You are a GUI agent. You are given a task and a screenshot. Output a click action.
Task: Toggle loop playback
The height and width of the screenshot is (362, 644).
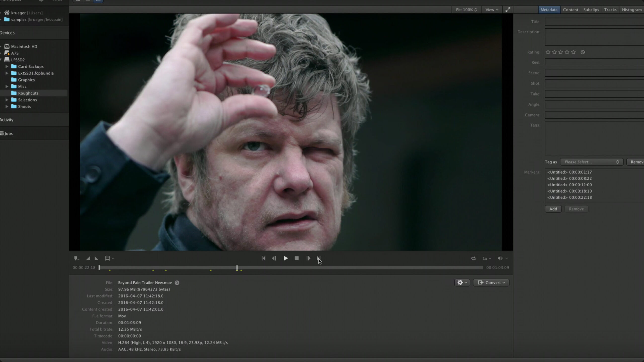[474, 258]
